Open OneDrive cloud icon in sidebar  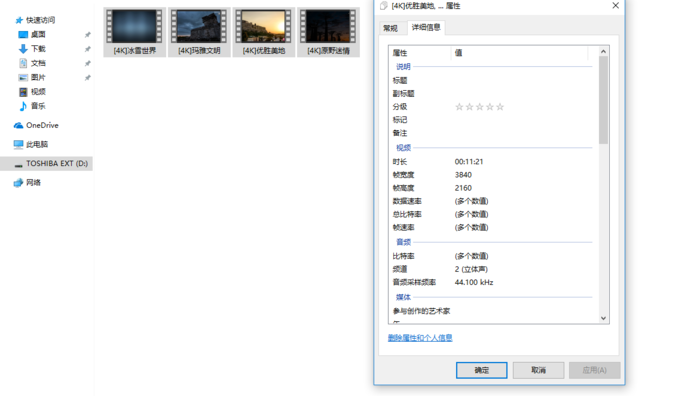18,125
